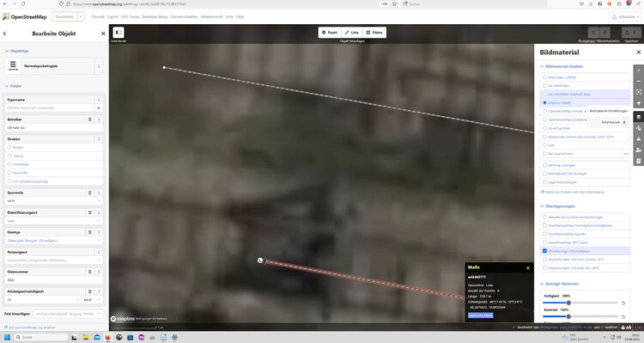This screenshot has height=343, width=644.
Task: Select the Fläche area tool
Action: 374,33
